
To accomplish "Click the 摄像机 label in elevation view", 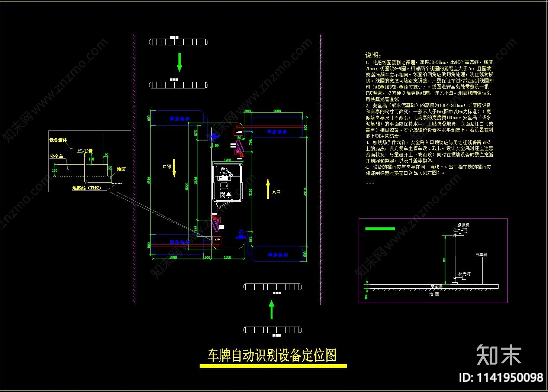I will [x=463, y=225].
